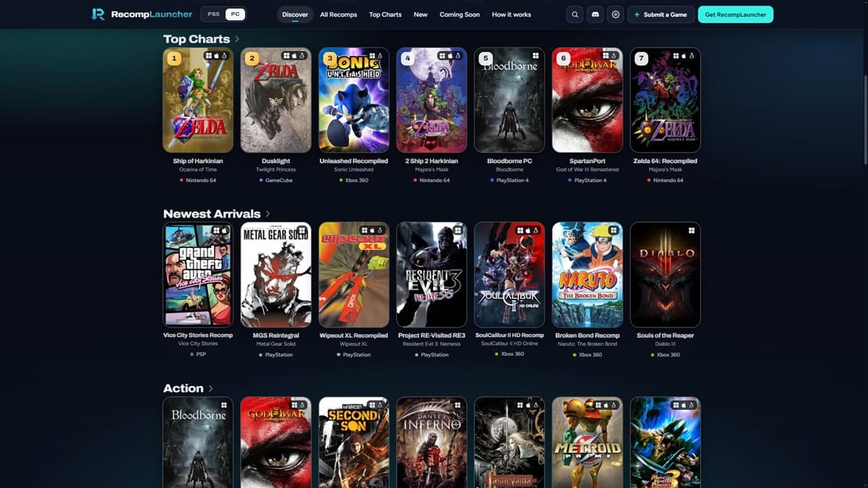Open the MGS Reintegral cover
Viewport: 868px width, 488px height.
[x=276, y=275]
